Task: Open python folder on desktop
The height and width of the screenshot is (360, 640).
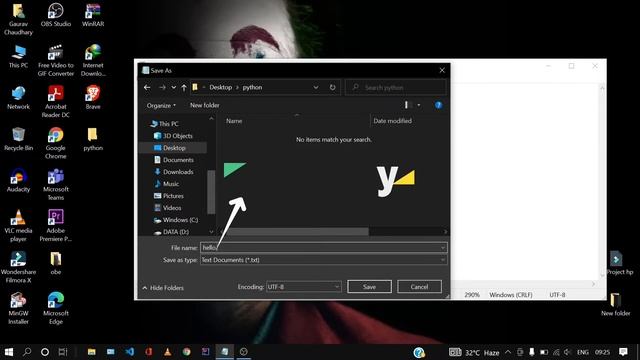Action: click(x=93, y=139)
